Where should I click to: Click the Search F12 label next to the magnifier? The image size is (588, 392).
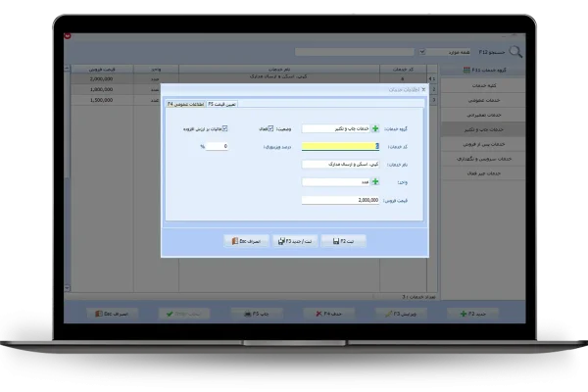492,52
